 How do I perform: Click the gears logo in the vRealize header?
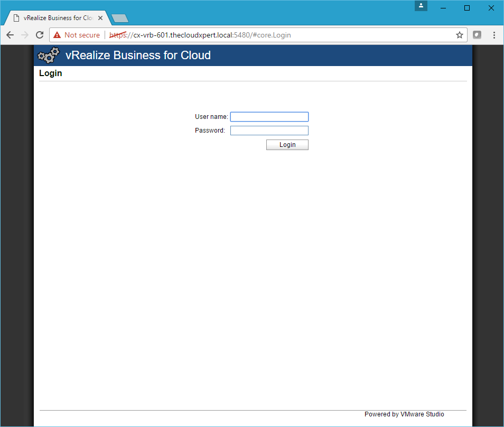coord(49,55)
